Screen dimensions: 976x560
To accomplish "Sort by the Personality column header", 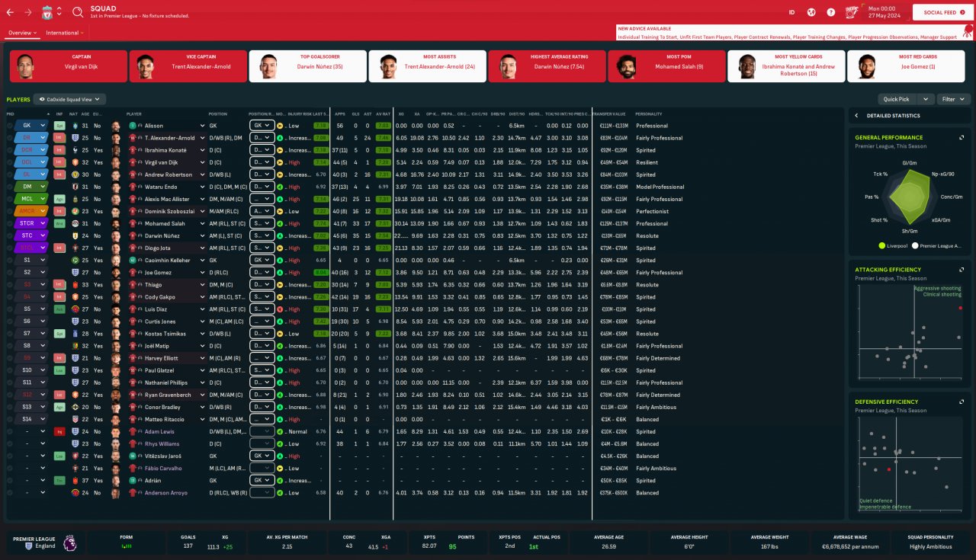I will (649, 114).
